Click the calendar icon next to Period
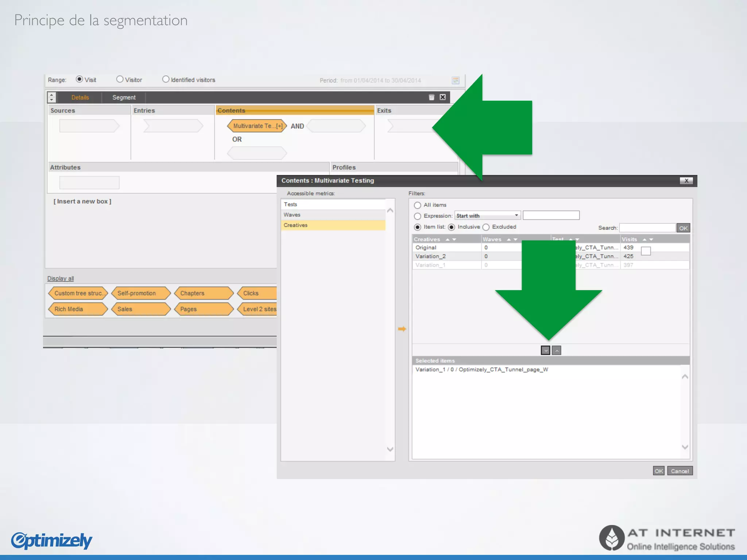747x560 pixels. click(x=455, y=80)
